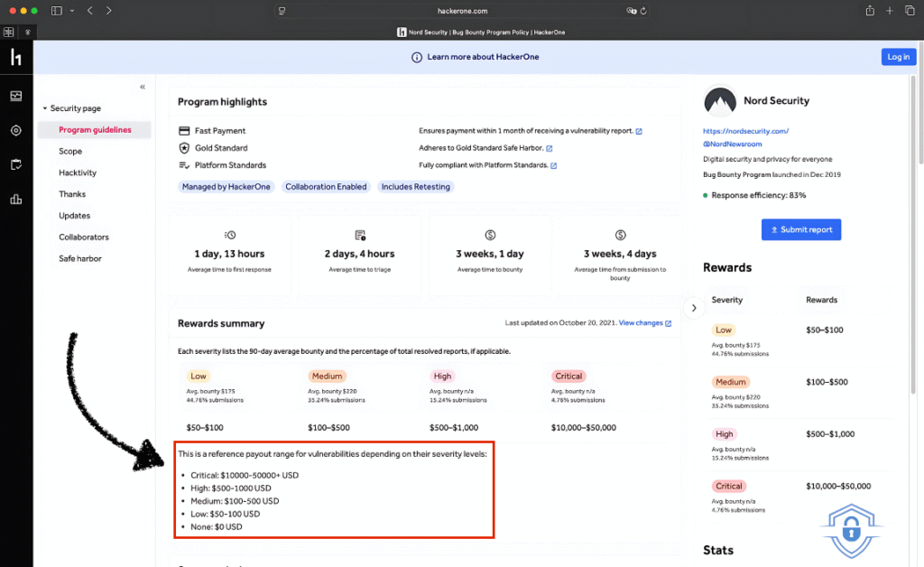The width and height of the screenshot is (924, 567).
Task: Open external link icon after Platform Standards description
Action: point(553,165)
